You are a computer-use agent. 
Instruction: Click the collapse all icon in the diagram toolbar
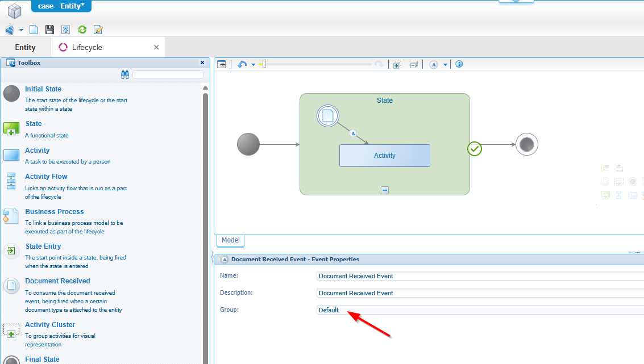point(414,65)
